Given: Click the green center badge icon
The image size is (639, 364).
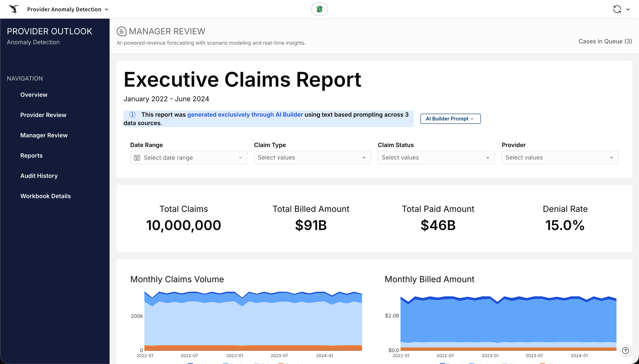Looking at the screenshot, I should pos(319,9).
